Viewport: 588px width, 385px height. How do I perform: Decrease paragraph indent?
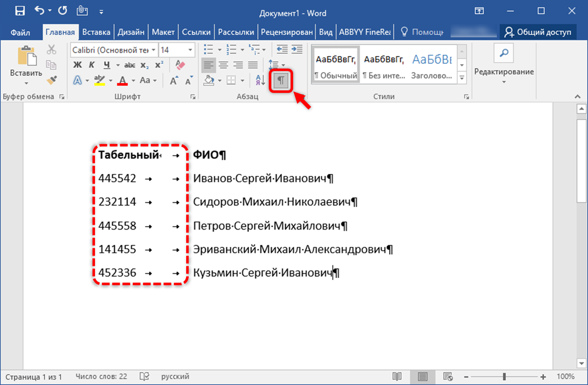(282, 49)
